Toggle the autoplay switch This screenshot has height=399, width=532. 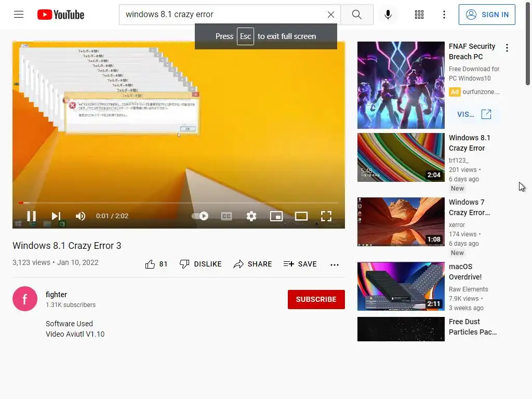(x=200, y=216)
